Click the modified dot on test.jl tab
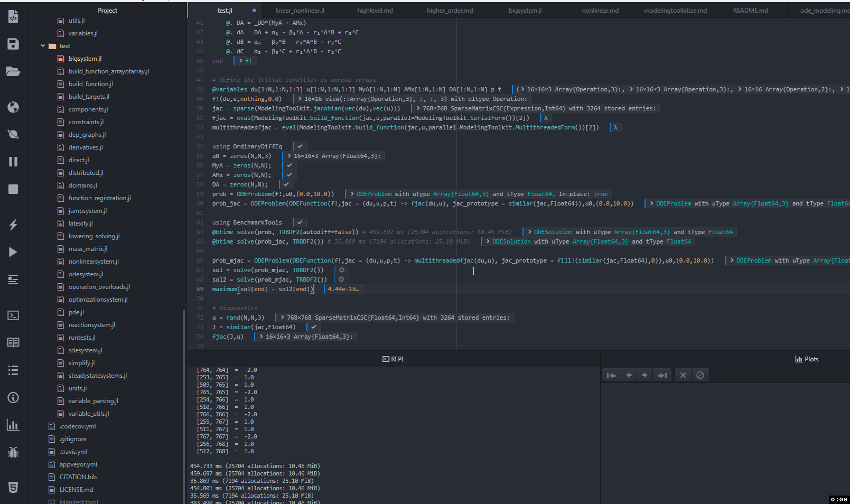850x504 pixels. click(254, 11)
